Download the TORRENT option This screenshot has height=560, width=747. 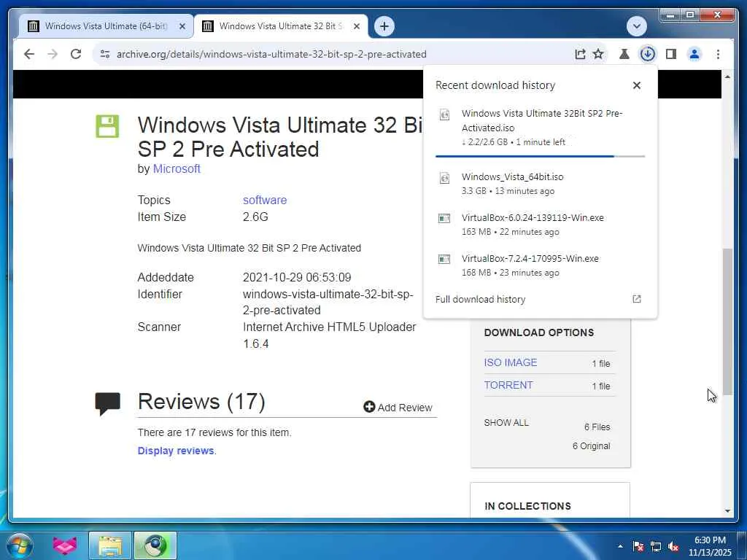tap(508, 385)
